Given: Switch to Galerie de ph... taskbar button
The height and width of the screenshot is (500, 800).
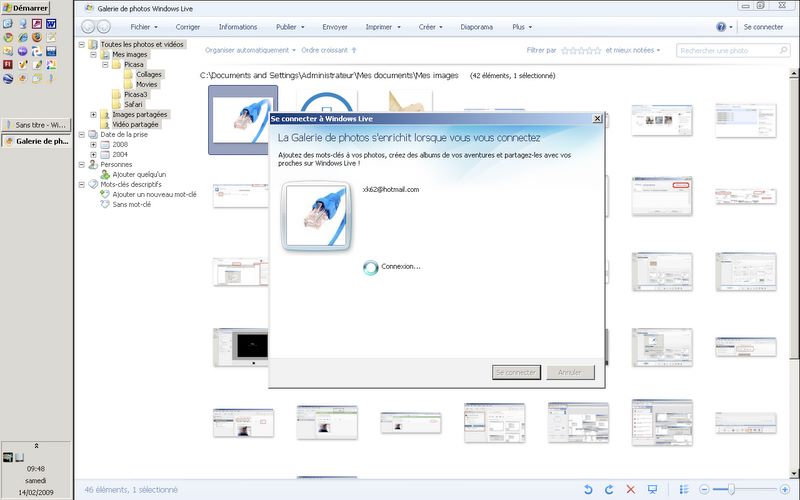Looking at the screenshot, I should point(36,141).
